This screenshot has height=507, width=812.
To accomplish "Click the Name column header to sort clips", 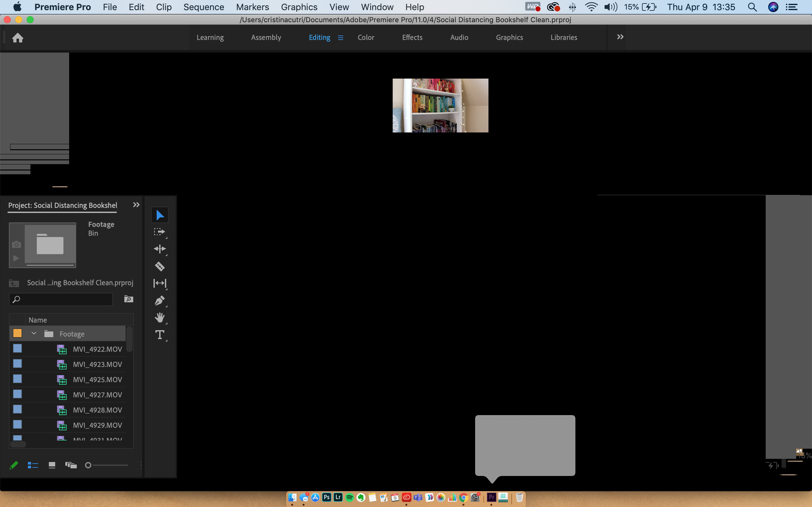I will click(37, 319).
